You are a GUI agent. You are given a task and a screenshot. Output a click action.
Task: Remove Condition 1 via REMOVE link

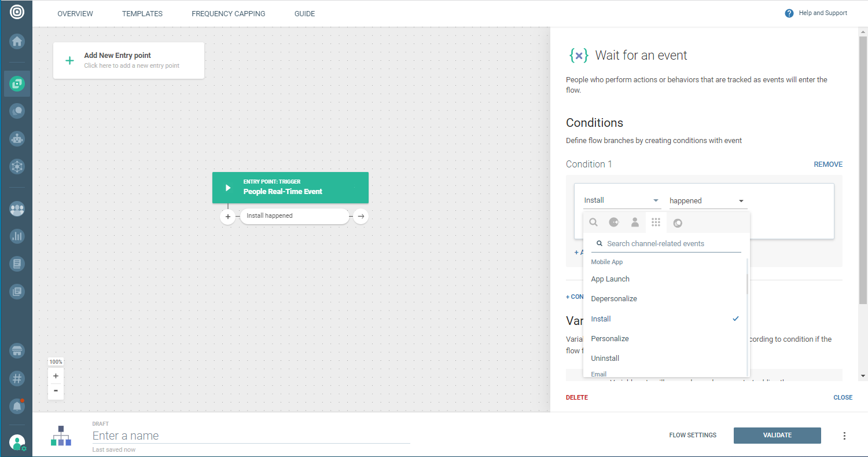coord(827,164)
